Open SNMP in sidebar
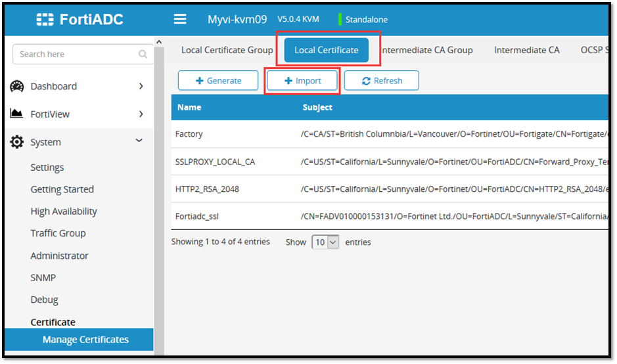617x364 pixels. pyautogui.click(x=43, y=277)
